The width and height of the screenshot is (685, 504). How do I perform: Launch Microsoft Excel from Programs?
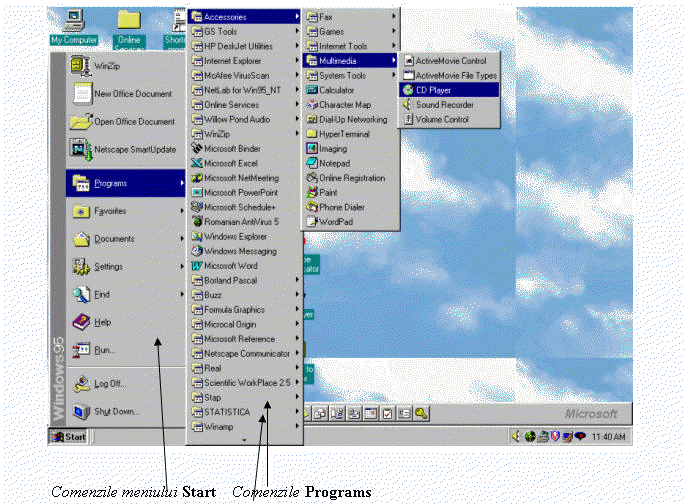[198, 162]
